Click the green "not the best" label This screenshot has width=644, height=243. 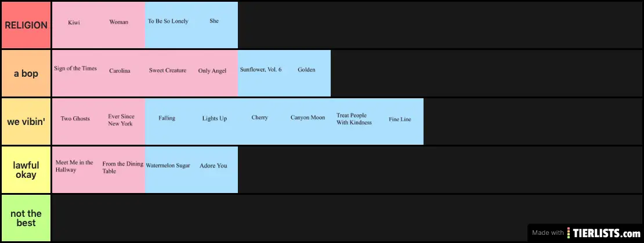coord(26,218)
